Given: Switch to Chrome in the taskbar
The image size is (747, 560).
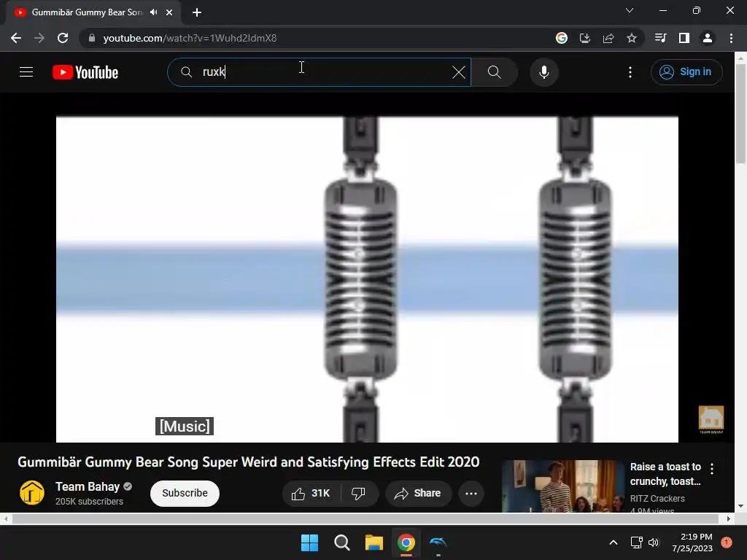Looking at the screenshot, I should [x=406, y=542].
